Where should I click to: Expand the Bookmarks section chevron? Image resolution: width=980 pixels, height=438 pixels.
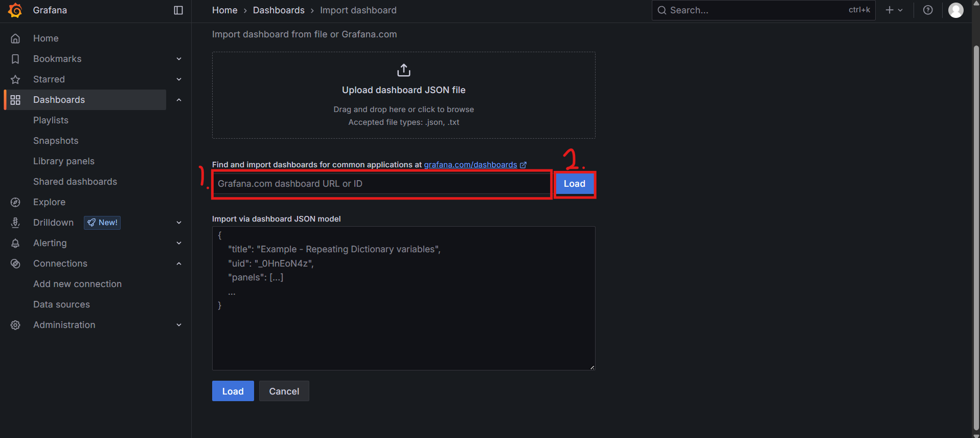point(179,59)
